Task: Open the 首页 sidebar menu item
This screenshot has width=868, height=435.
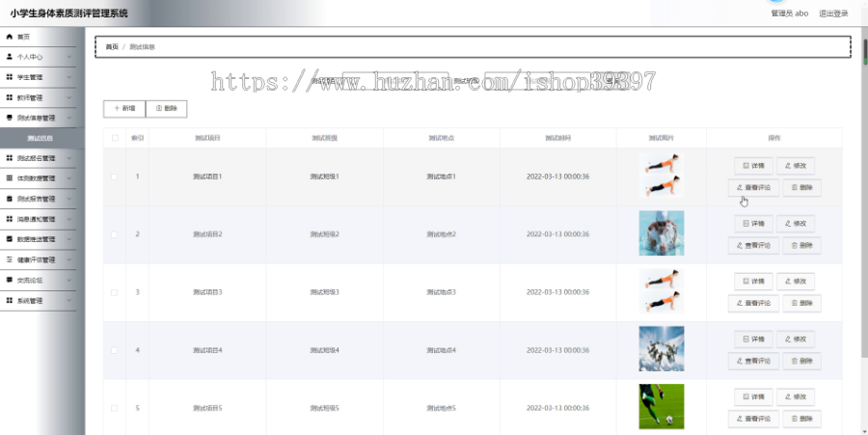Action: tap(39, 37)
